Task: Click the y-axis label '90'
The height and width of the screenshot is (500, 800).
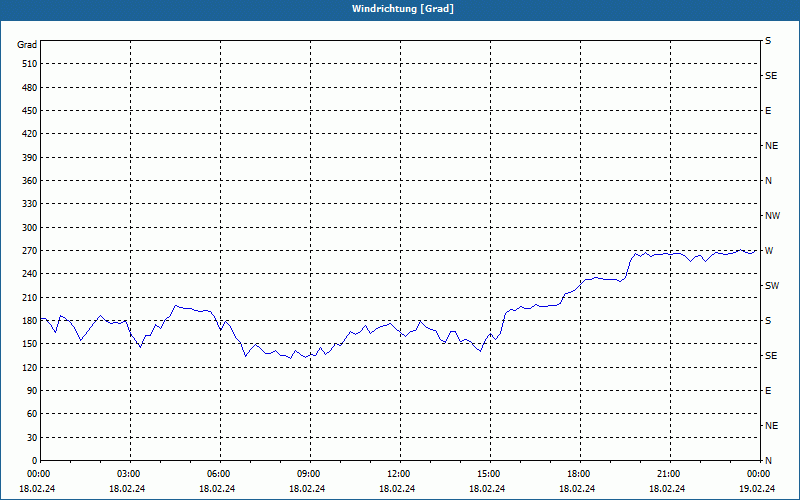Action: [x=32, y=391]
